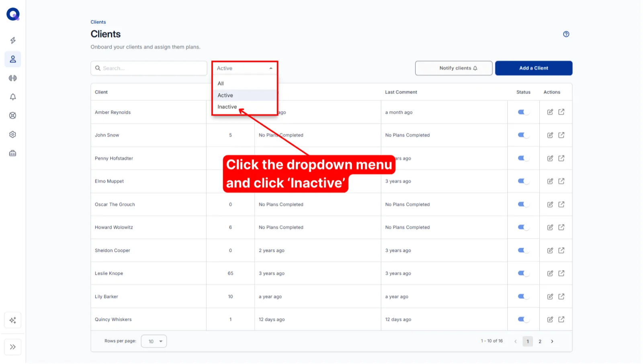Go to next page with the right chevron
Image resolution: width=643 pixels, height=364 pixels.
click(x=552, y=342)
